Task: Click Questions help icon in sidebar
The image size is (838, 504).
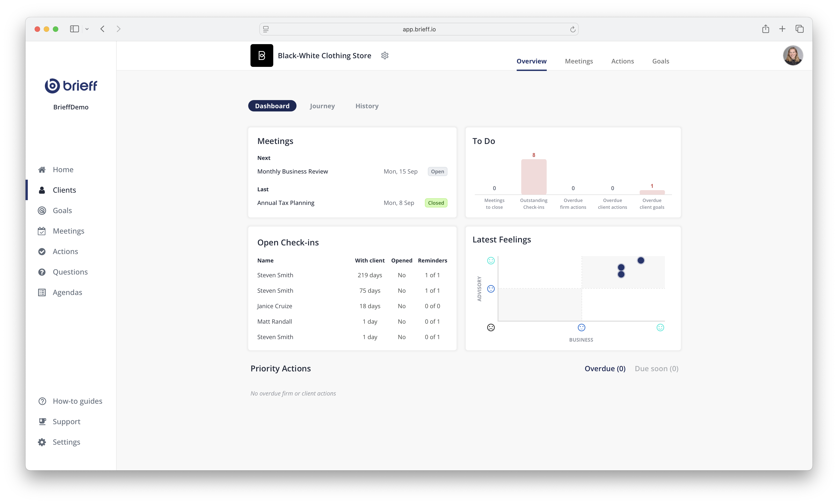Action: point(42,272)
